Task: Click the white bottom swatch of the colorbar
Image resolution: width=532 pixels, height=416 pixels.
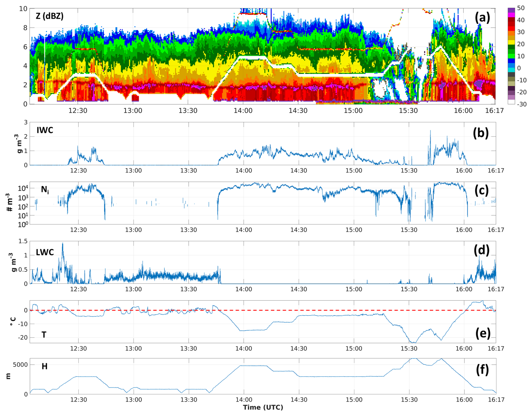Action: pos(511,102)
